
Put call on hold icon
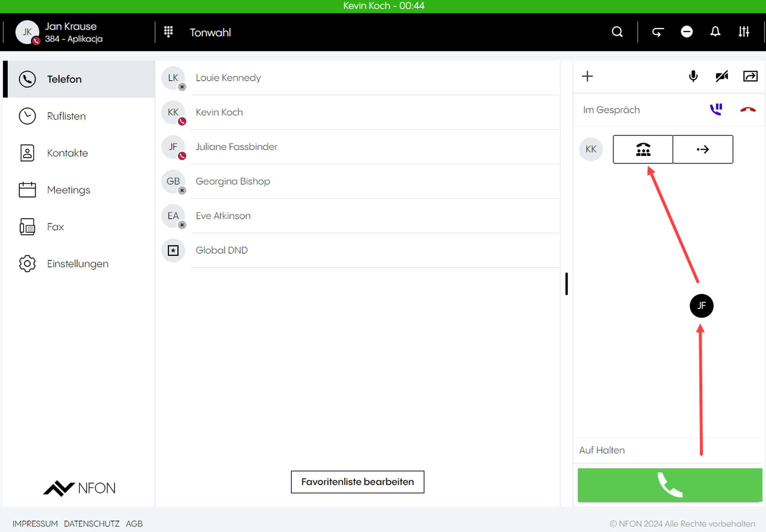[716, 110]
